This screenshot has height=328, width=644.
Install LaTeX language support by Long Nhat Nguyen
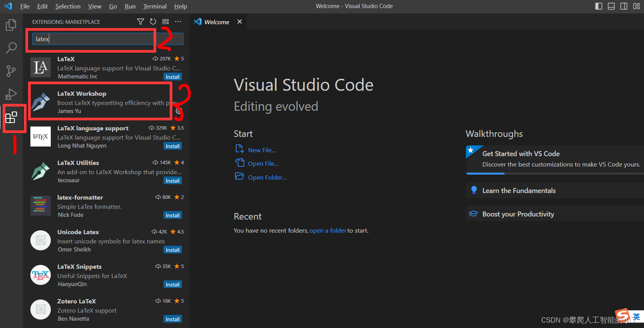173,146
